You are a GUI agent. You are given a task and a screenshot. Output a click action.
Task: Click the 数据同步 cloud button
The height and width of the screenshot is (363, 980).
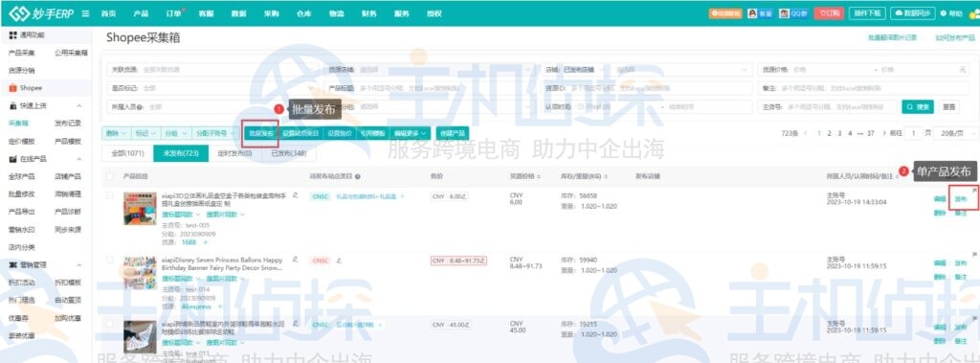tap(912, 13)
